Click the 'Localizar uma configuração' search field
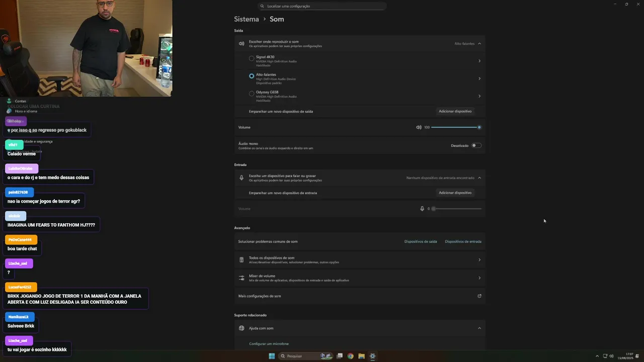 point(322,6)
